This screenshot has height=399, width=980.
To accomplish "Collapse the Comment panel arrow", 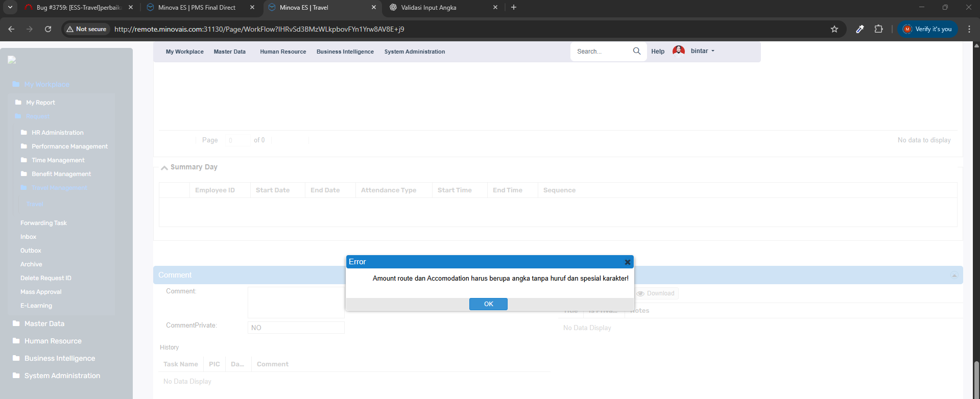I will (x=954, y=276).
